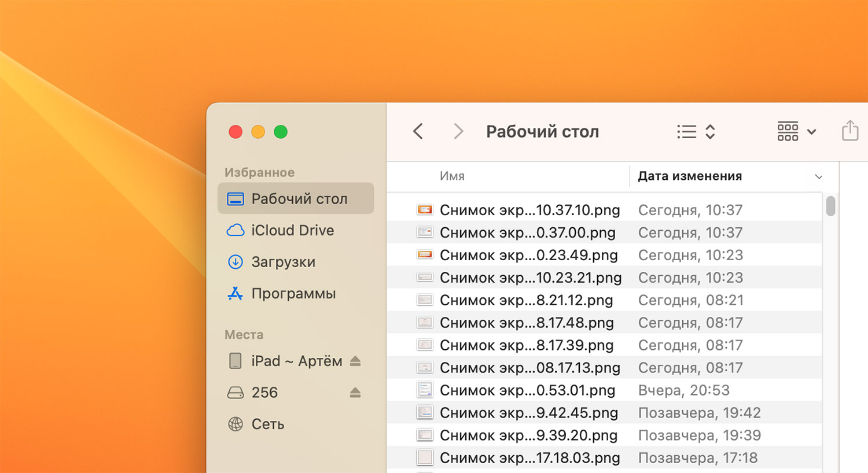
Task: Click the back navigation arrow
Action: [x=418, y=132]
